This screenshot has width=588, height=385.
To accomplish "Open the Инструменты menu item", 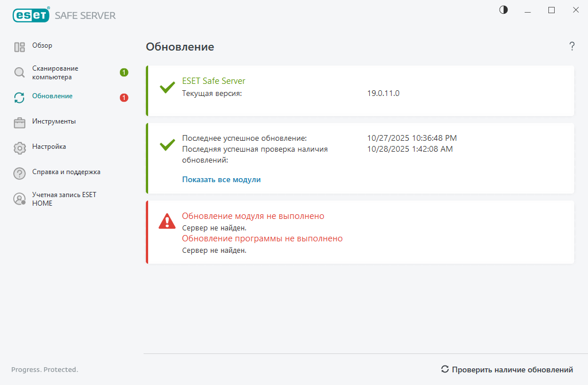I will [54, 121].
